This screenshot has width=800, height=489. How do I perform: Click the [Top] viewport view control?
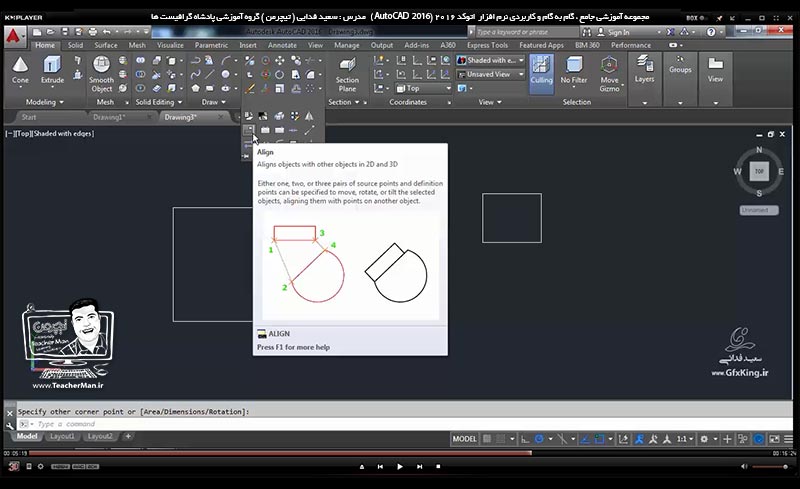22,134
